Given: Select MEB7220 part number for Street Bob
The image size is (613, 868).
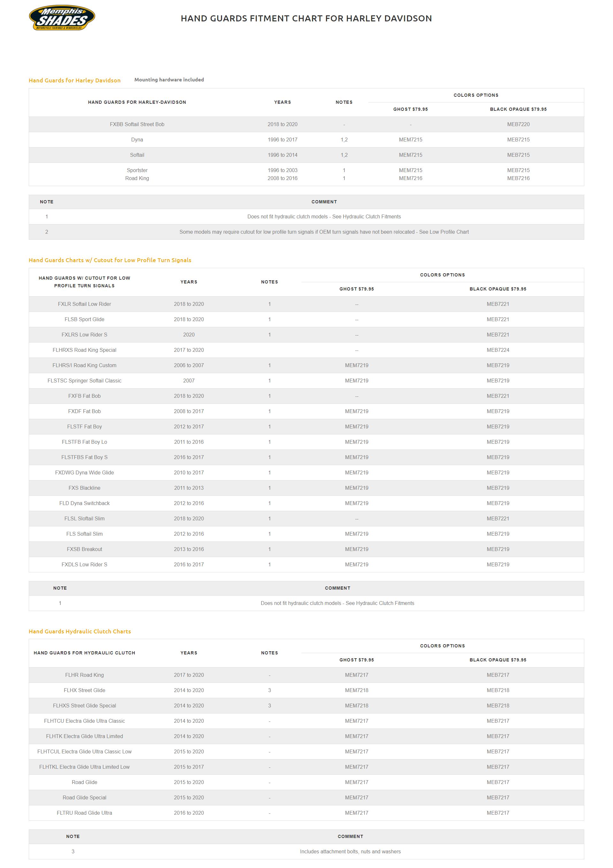Looking at the screenshot, I should pyautogui.click(x=518, y=125).
